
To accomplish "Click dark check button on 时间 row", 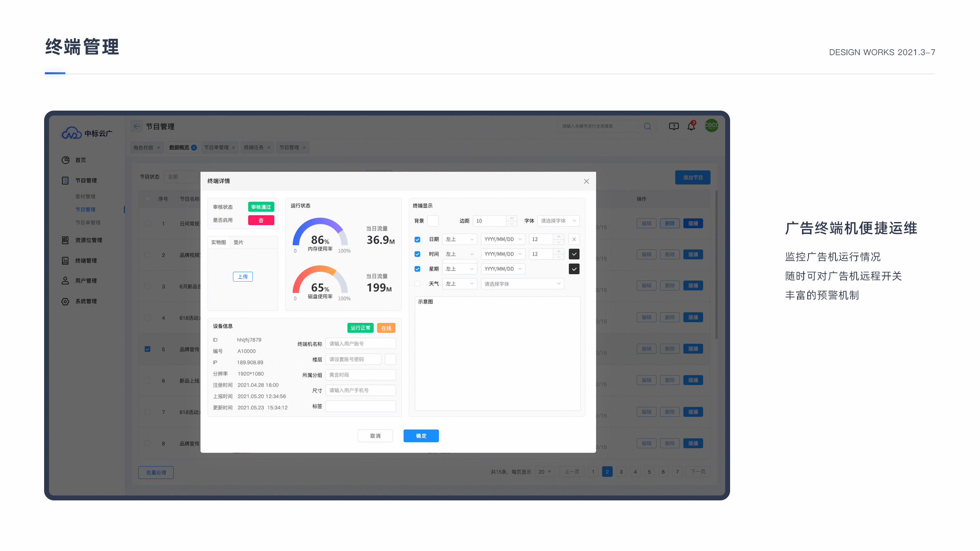I will click(x=574, y=254).
